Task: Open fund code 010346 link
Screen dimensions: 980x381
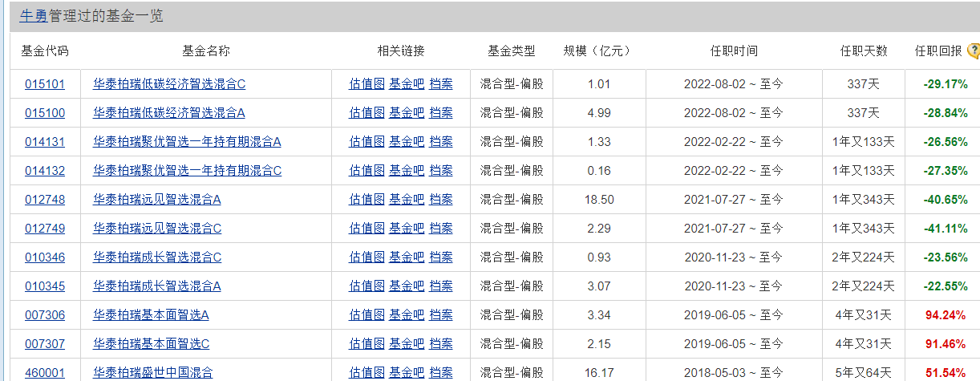Action: (45, 257)
